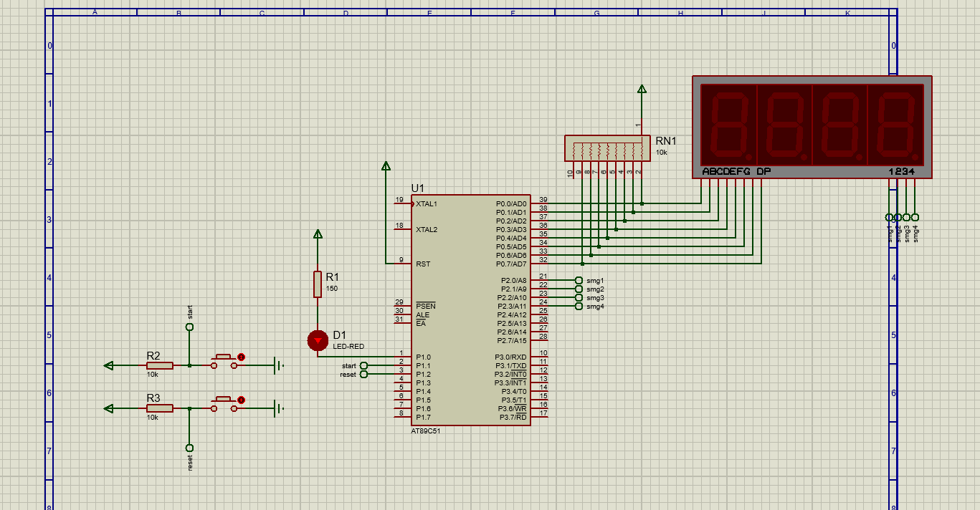Select the third digit of the 7-segment display
The height and width of the screenshot is (510, 980).
coord(839,125)
